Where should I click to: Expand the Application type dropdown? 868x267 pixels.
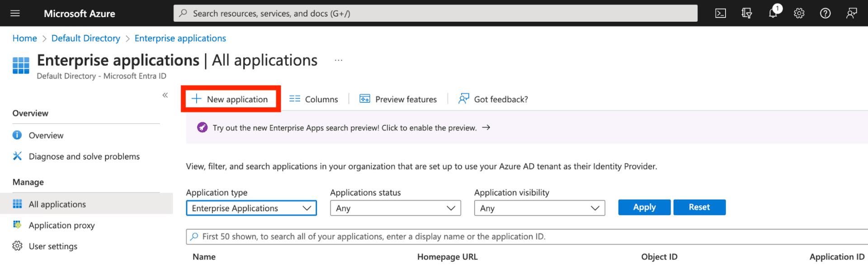(251, 208)
